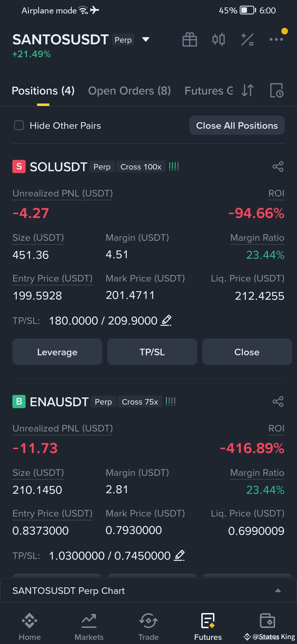Viewport: 297px width, 644px height.
Task: Open the SANTOSUSDT pair dropdown arrow
Action: click(x=146, y=40)
